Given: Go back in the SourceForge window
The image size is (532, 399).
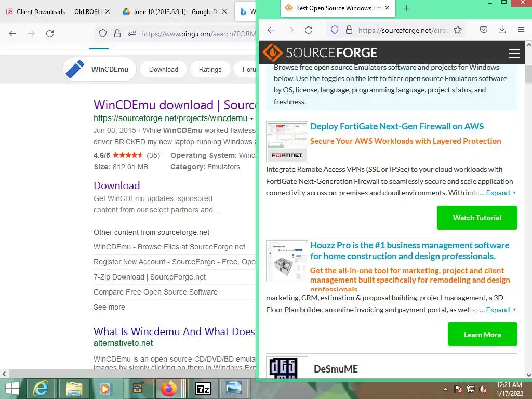Looking at the screenshot, I should [x=271, y=30].
